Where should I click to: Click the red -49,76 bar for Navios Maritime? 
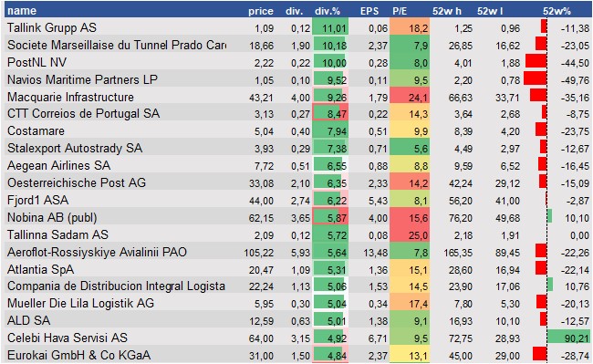tap(536, 78)
